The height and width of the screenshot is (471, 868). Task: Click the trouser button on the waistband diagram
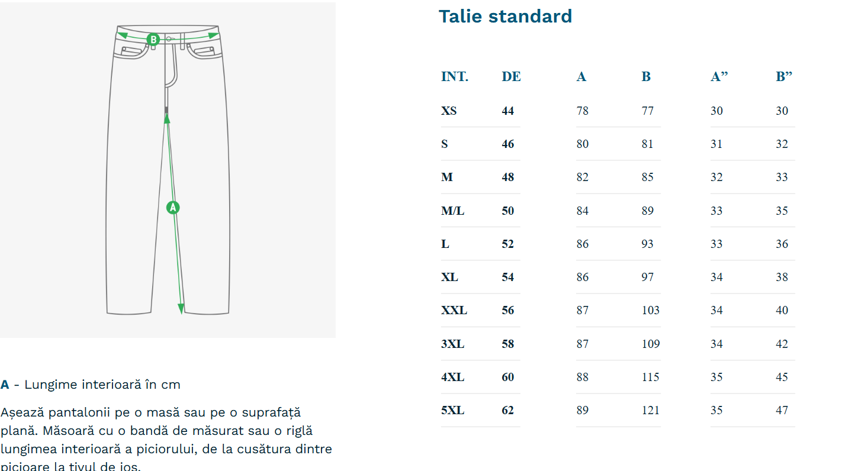coord(169,39)
